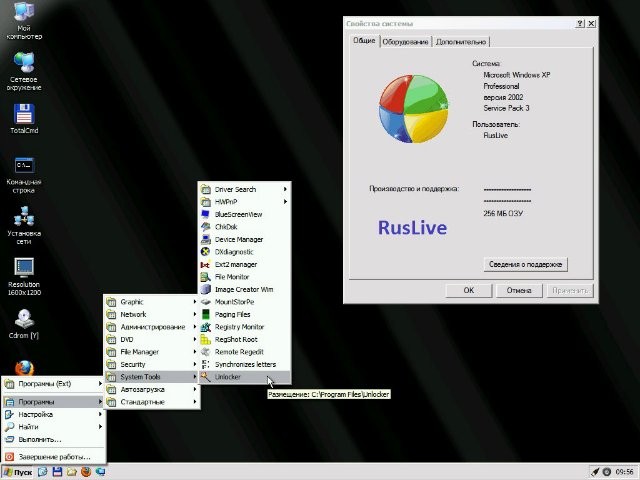Image resolution: width=640 pixels, height=480 pixels.
Task: Click the Firefox quick launch taskbar icon
Action: point(86,472)
